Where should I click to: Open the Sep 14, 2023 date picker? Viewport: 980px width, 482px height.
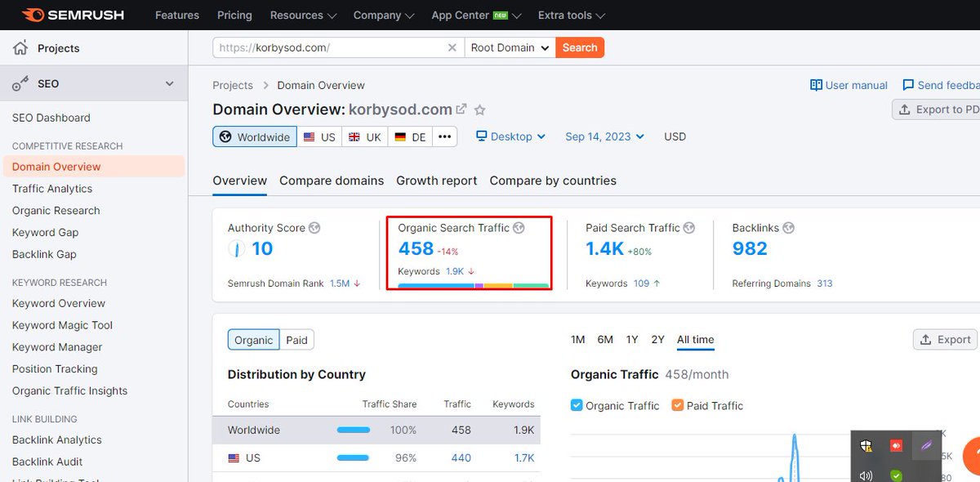click(x=604, y=136)
